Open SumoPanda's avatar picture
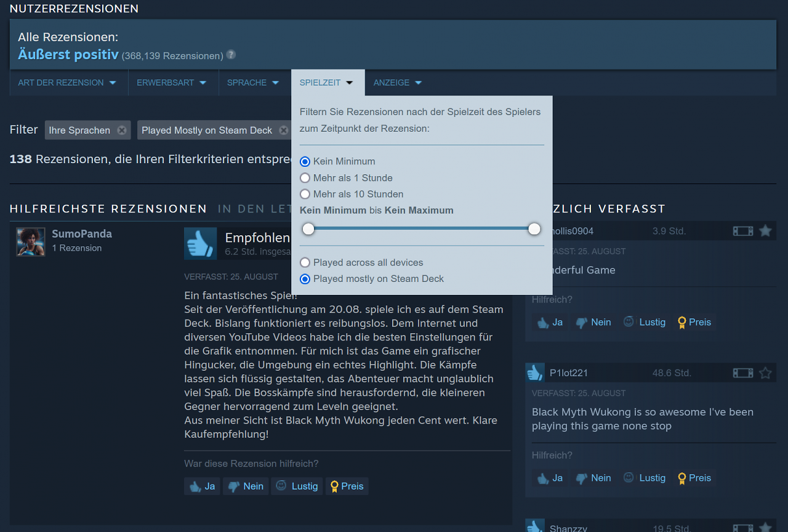Image resolution: width=788 pixels, height=532 pixels. tap(31, 241)
